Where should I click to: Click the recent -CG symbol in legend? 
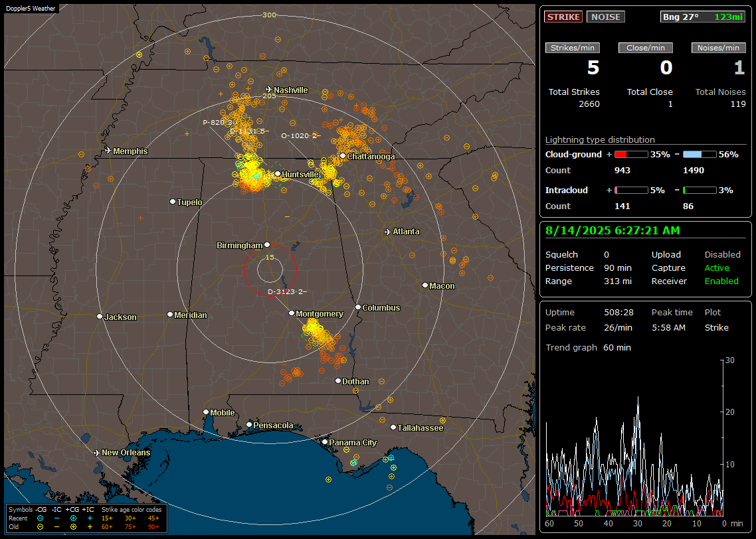pos(40,518)
